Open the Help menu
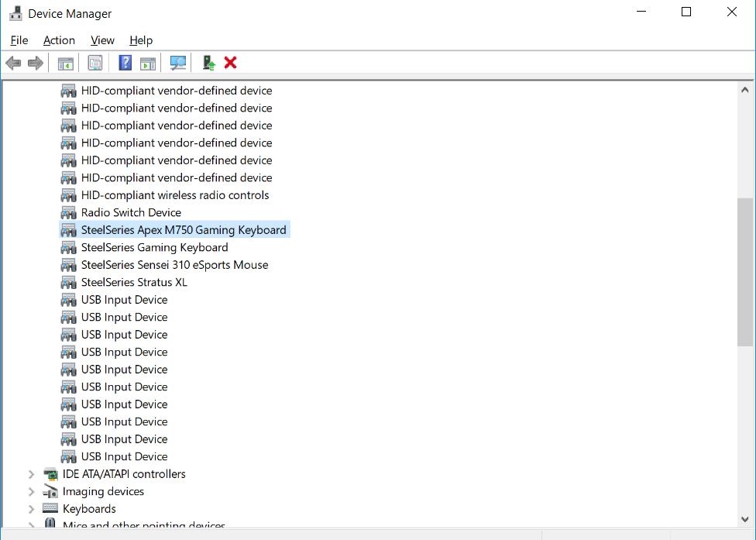756x540 pixels. tap(141, 40)
